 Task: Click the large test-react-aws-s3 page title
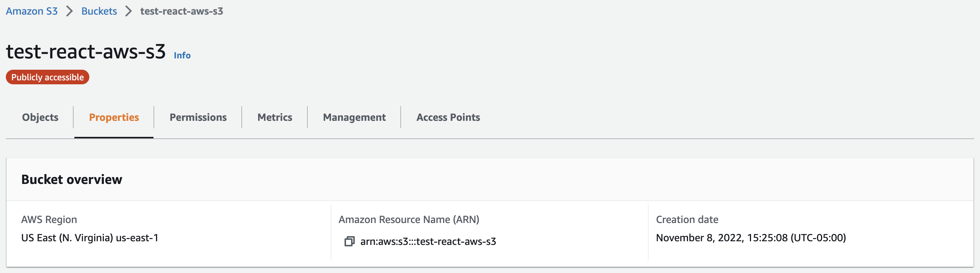tap(86, 52)
